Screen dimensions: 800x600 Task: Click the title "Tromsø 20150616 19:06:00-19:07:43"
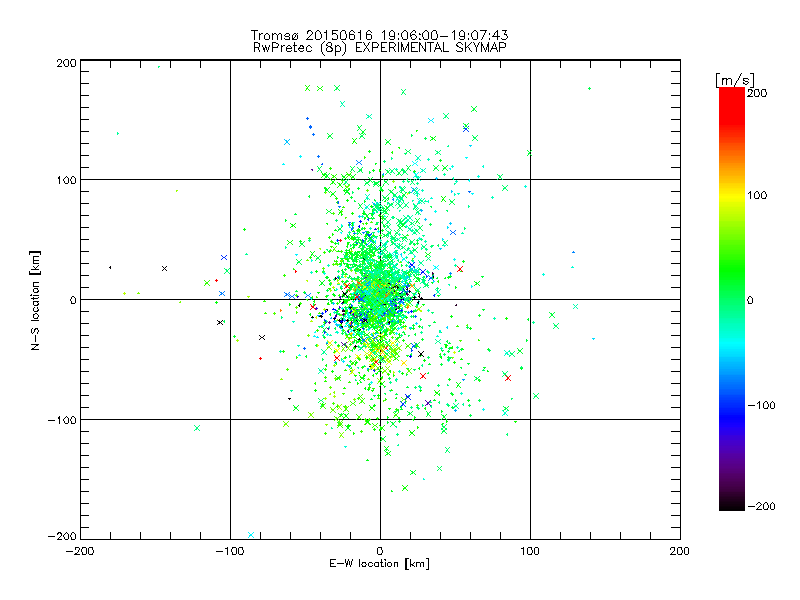click(380, 35)
